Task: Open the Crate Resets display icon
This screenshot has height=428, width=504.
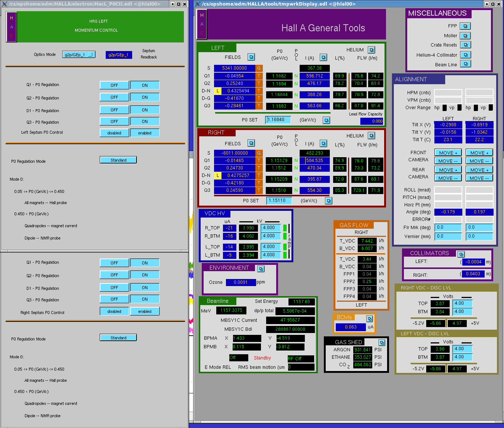Action: 465,45
